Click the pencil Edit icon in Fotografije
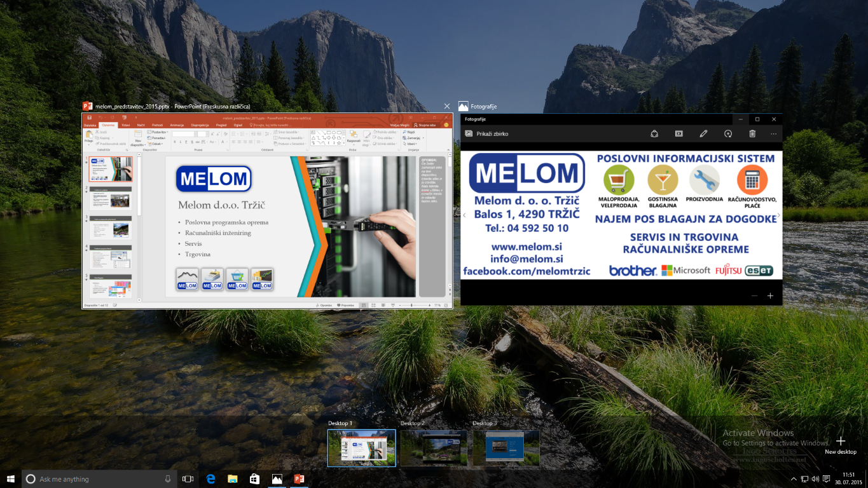868x488 pixels. click(x=703, y=133)
